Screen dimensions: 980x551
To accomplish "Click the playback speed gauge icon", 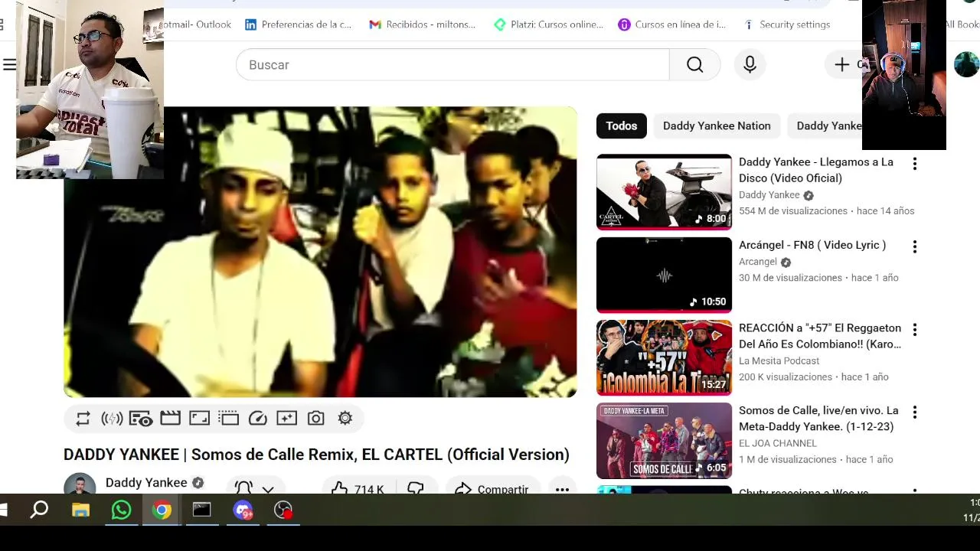I will click(x=258, y=419).
